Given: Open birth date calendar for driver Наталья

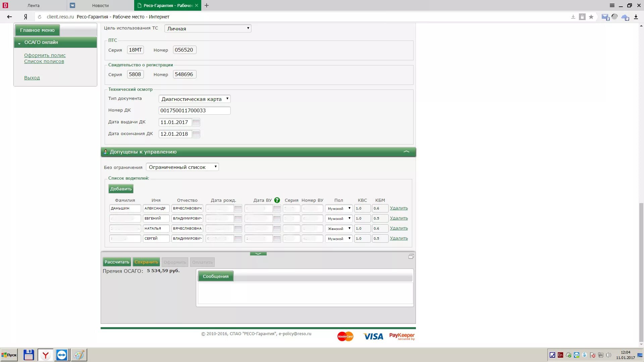Looking at the screenshot, I should (x=238, y=229).
